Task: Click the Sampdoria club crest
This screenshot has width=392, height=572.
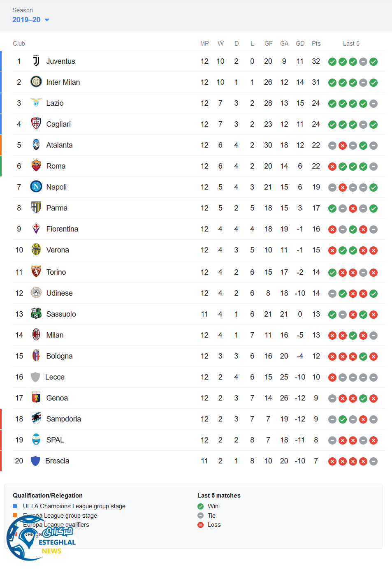Action: coord(36,419)
